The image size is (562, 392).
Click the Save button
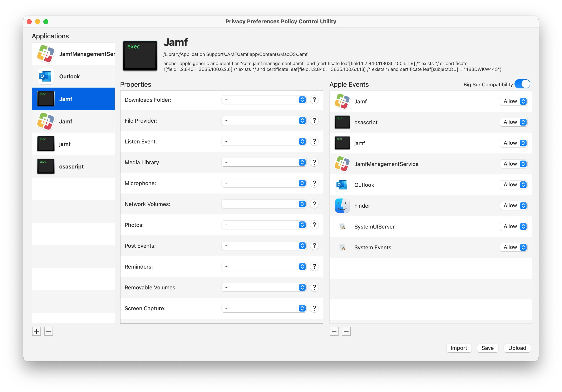[488, 348]
